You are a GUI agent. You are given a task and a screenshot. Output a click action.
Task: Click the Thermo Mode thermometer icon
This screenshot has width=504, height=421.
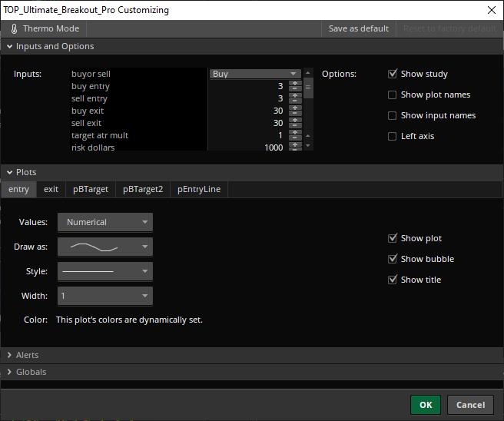coord(14,29)
